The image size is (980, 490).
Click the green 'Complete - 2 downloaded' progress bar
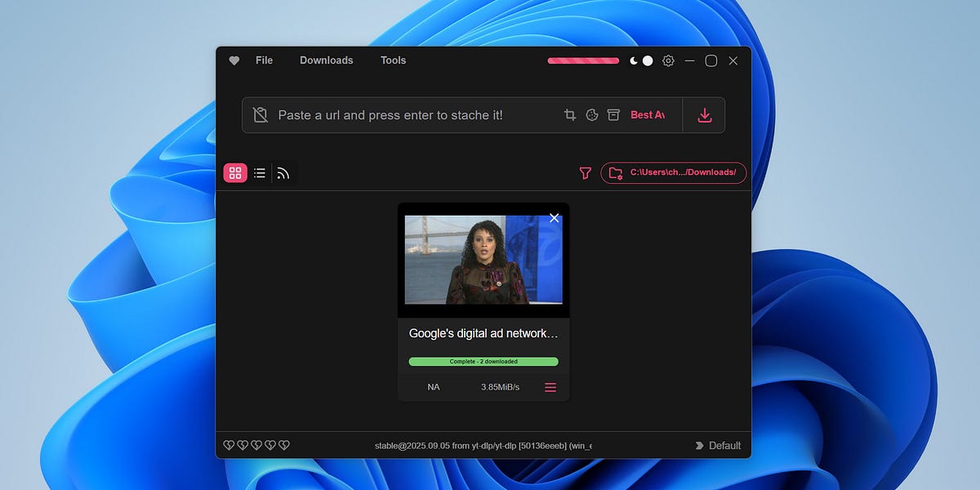click(483, 361)
